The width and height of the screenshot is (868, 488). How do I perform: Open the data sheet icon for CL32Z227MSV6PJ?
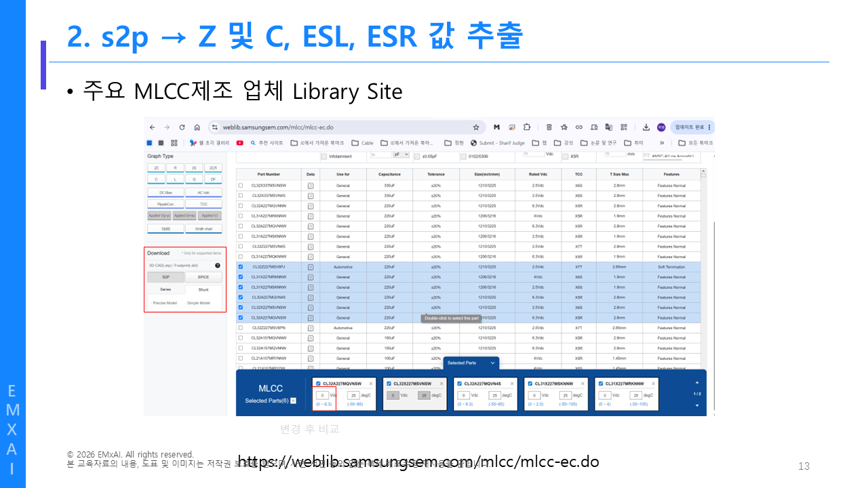[x=311, y=266]
